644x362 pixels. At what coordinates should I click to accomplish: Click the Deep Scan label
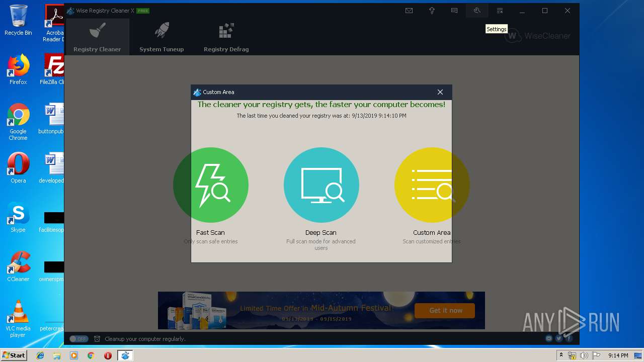[321, 233]
